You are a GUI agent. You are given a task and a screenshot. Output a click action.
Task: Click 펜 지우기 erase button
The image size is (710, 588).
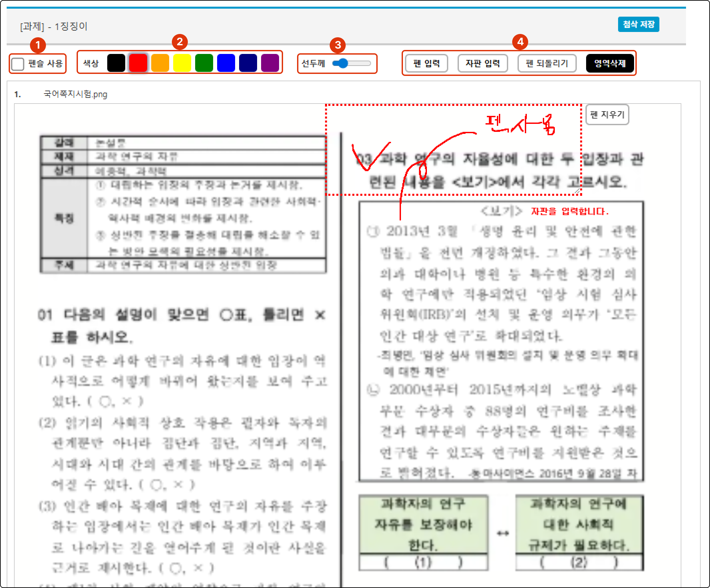pyautogui.click(x=607, y=115)
